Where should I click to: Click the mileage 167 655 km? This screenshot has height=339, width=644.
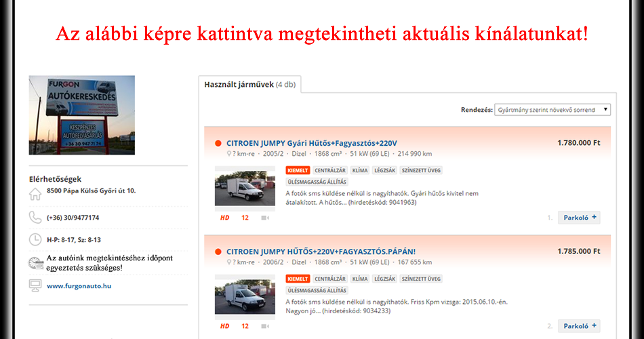414,262
